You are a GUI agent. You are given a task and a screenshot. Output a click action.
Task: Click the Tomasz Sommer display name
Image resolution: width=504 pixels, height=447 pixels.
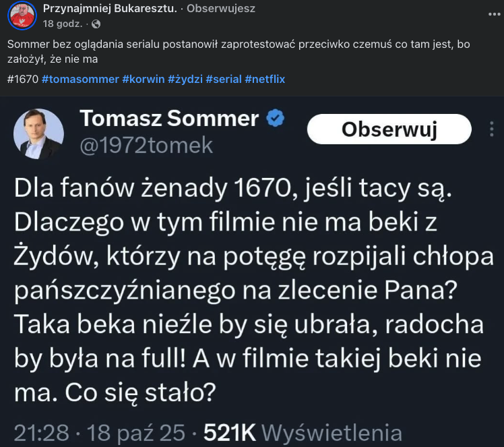click(x=169, y=118)
